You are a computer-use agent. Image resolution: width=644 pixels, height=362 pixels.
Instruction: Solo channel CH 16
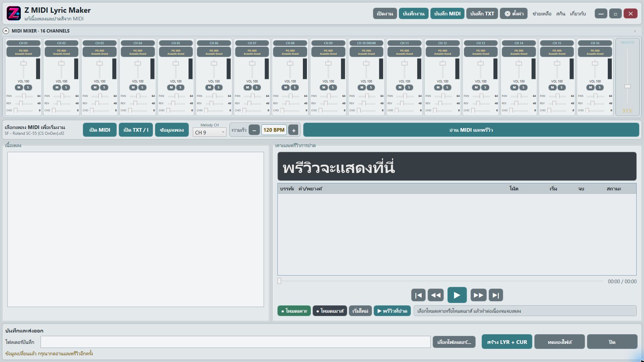point(599,87)
